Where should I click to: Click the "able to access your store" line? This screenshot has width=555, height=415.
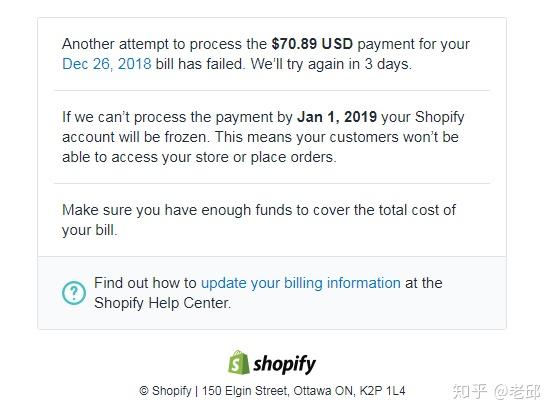pyautogui.click(x=199, y=157)
